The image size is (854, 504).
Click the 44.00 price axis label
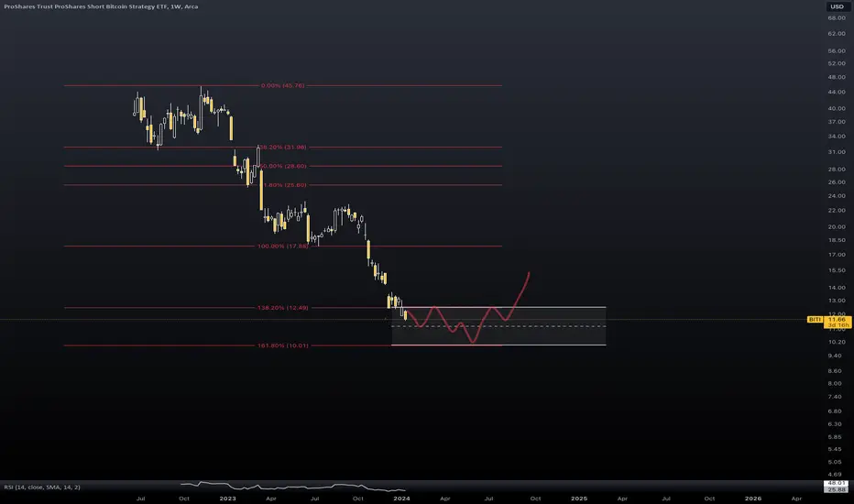pyautogui.click(x=837, y=92)
